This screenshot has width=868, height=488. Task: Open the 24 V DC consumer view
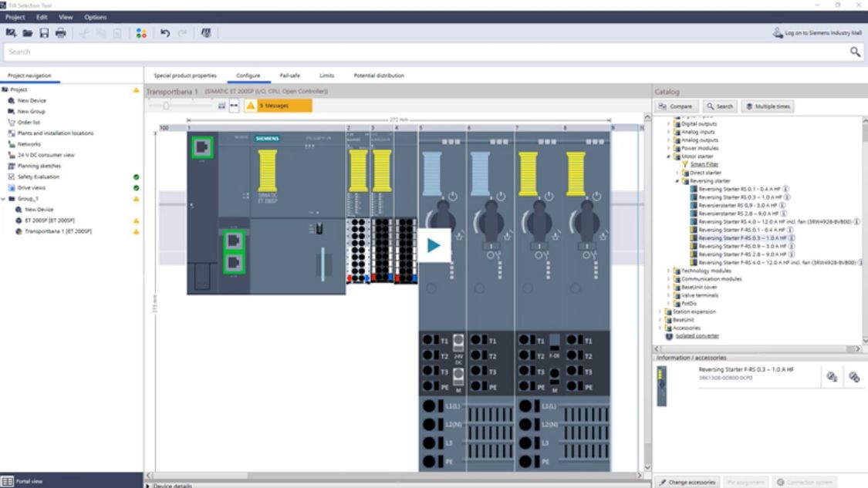[x=46, y=155]
